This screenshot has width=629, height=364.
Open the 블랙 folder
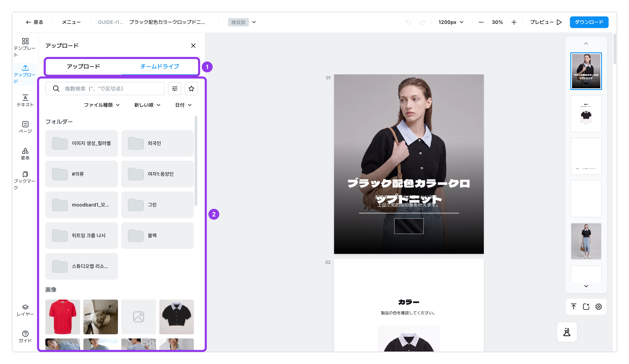pyautogui.click(x=157, y=235)
